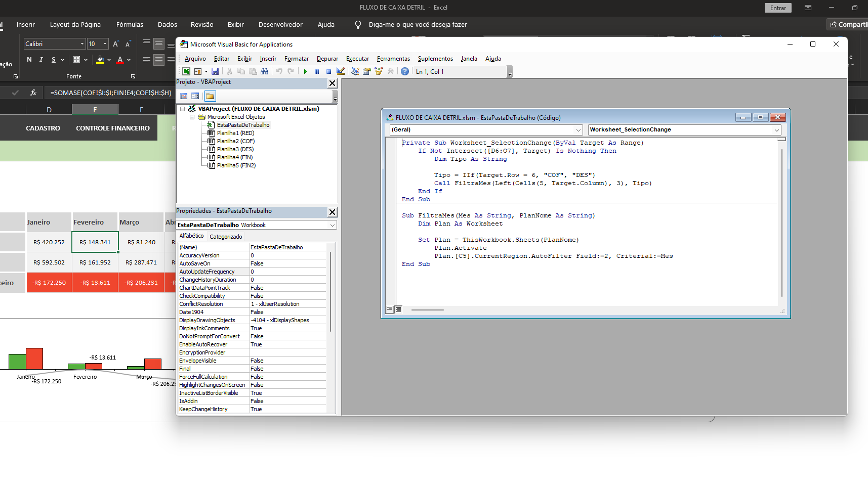Open the Properties Window toolbar icon
868x490 pixels.
(367, 71)
